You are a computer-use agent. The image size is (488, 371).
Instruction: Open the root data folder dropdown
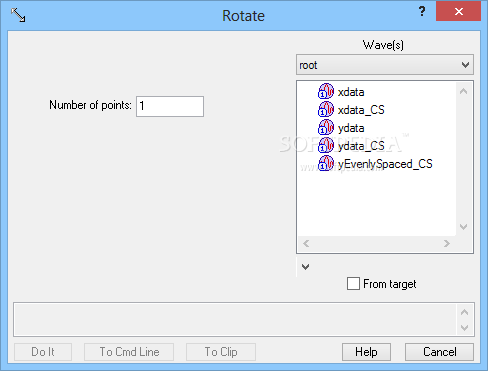pos(385,65)
